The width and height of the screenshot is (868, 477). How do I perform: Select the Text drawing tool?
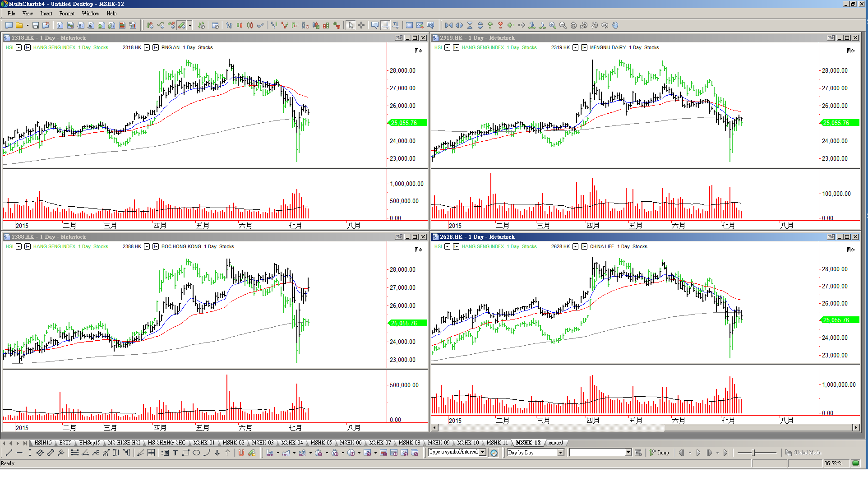coord(175,453)
